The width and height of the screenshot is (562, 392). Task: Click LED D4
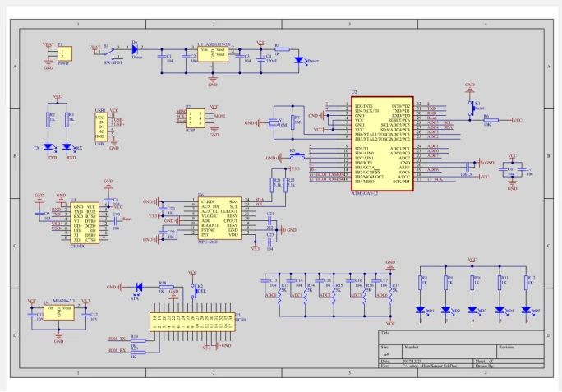point(500,310)
